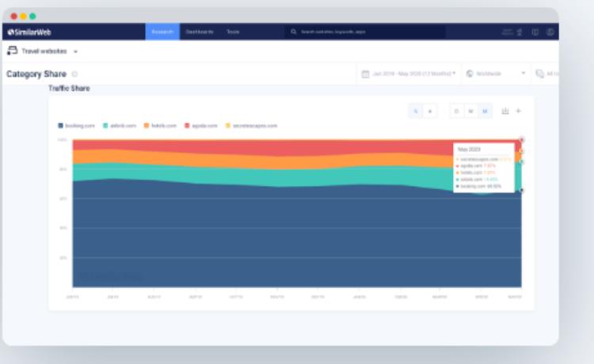The height and width of the screenshot is (364, 594).
Task: Open the book/guide icon in top bar
Action: point(535,32)
